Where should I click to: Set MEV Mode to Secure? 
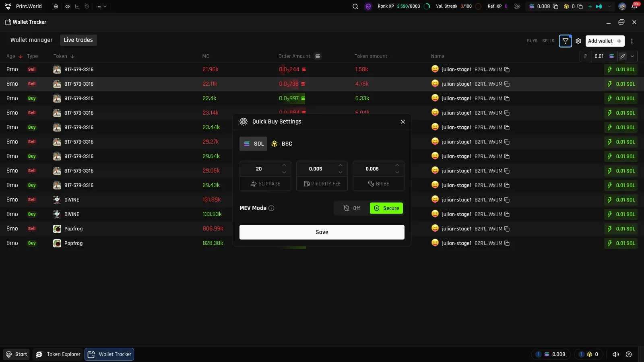[386, 208]
